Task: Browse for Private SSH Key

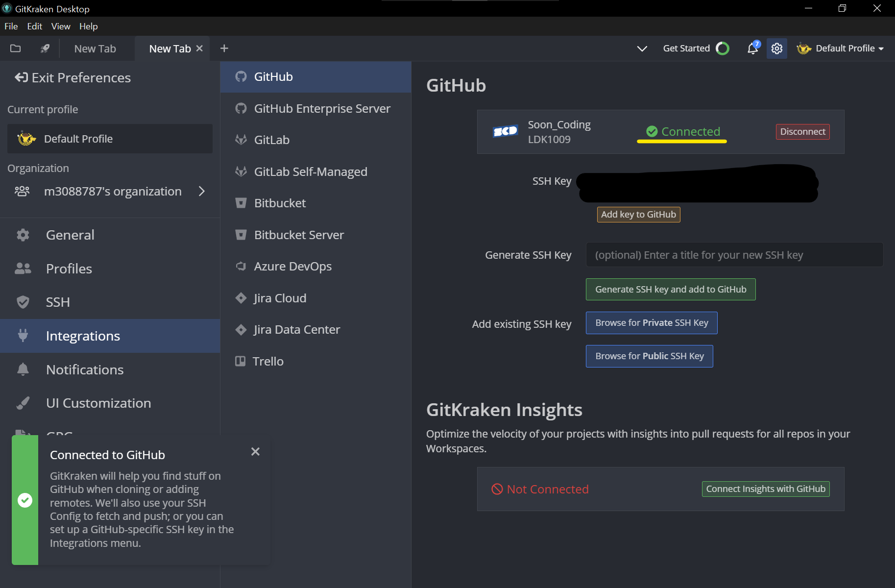Action: (652, 323)
